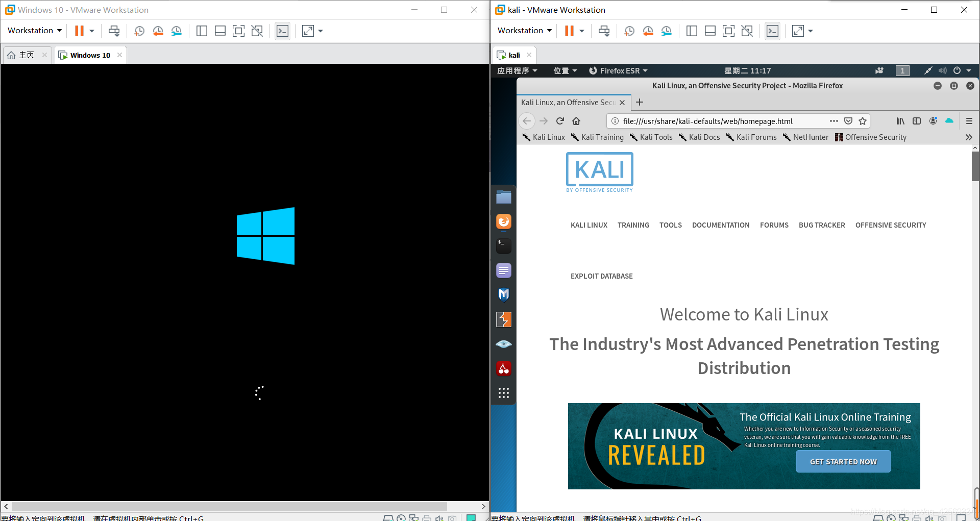Go to Firefox home page
Viewport: 980px width, 521px height.
pos(576,121)
